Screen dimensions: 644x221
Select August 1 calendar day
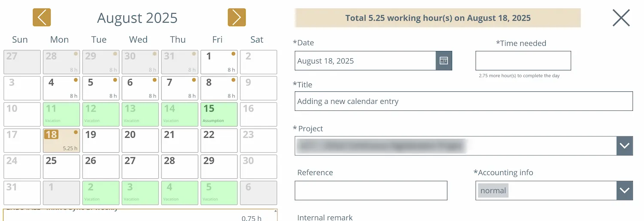coord(219,62)
